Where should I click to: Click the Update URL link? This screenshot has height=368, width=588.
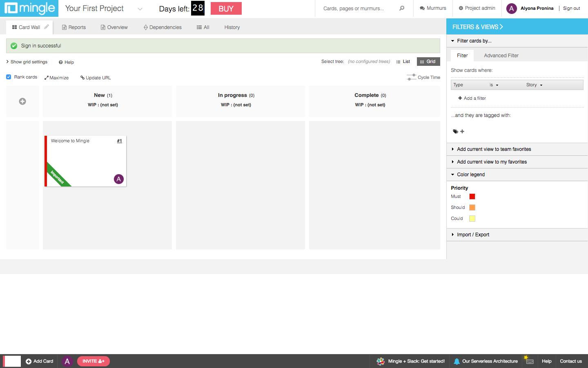coord(96,78)
